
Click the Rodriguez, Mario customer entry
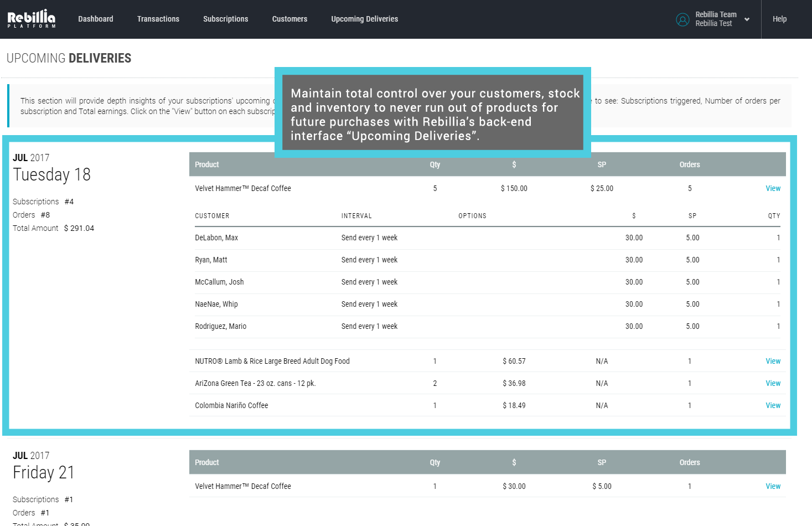pyautogui.click(x=220, y=326)
